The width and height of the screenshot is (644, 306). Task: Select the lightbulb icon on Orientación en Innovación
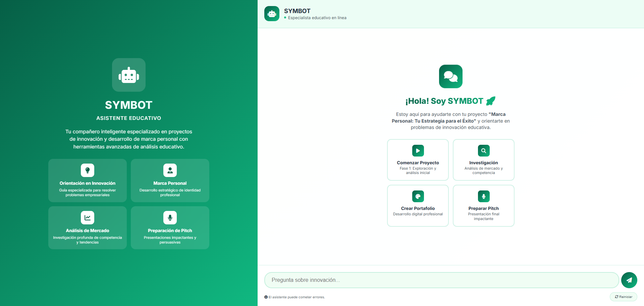(x=87, y=170)
